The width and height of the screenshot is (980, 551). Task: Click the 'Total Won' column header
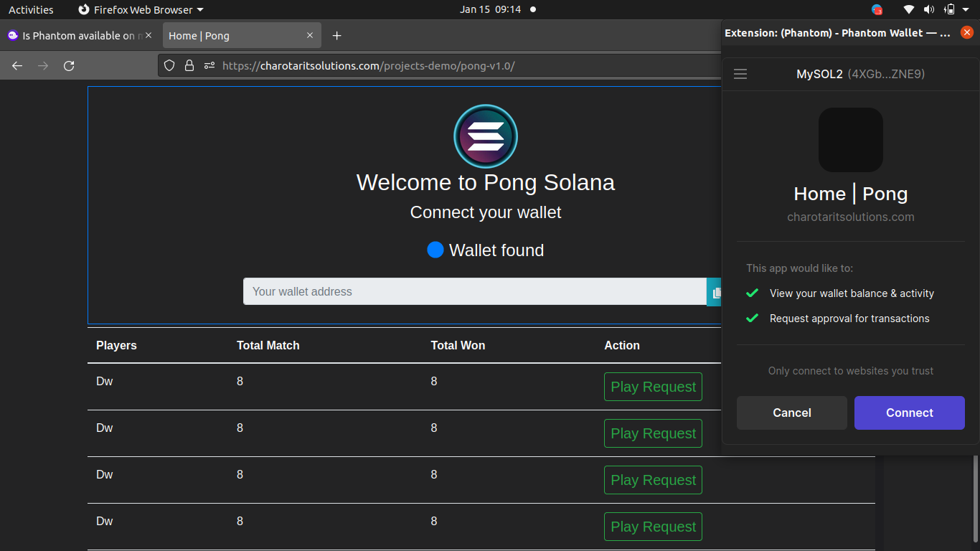[x=458, y=345]
